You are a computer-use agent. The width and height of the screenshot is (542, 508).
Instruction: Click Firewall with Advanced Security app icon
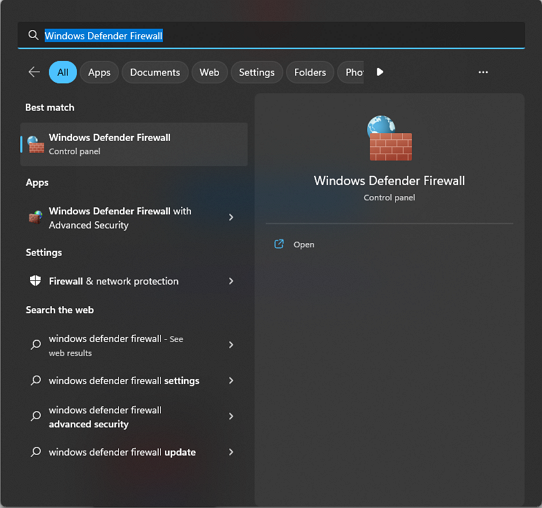[x=36, y=217]
